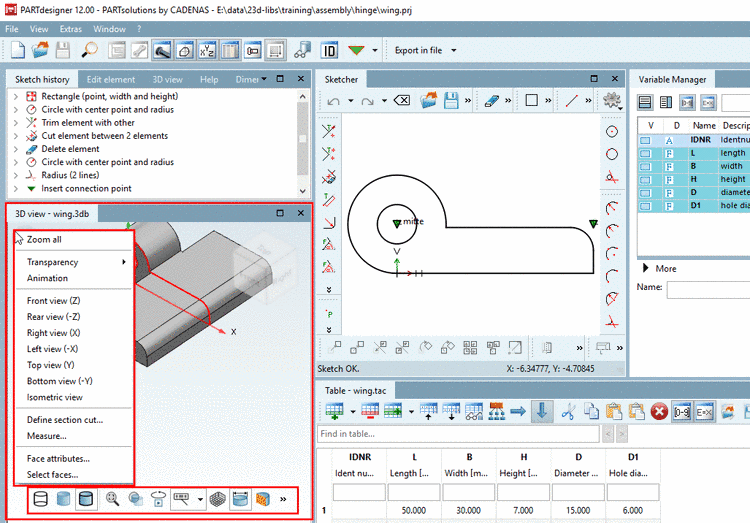Select the H height variable row

tap(694, 179)
